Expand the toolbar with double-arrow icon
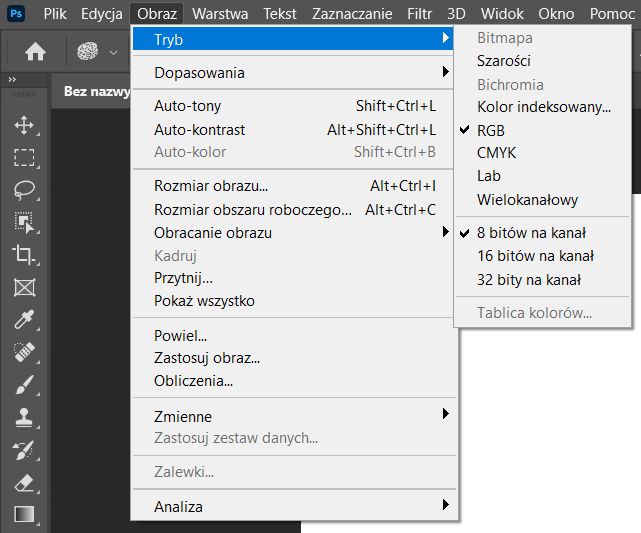 coord(12,79)
